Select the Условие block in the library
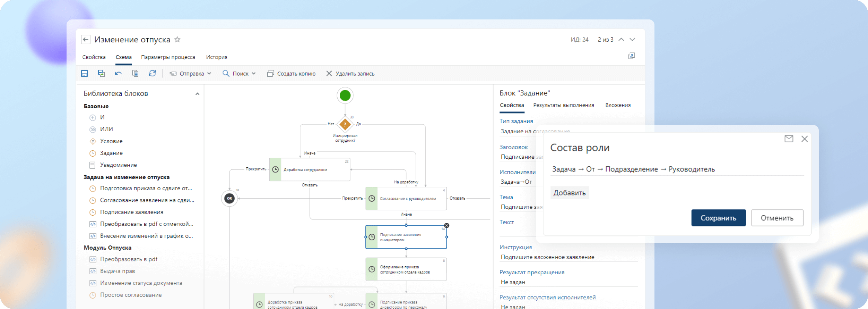The height and width of the screenshot is (309, 868). point(106,141)
